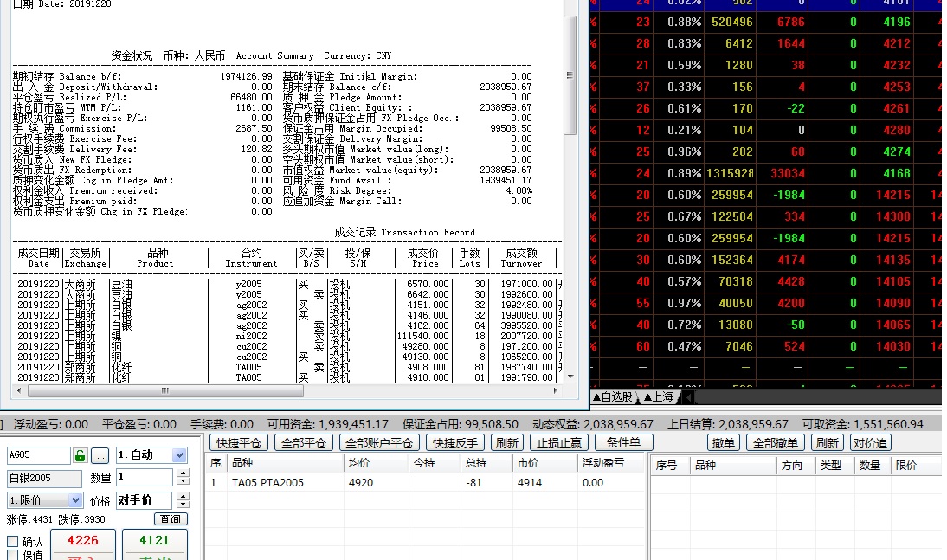Click the 总持 column header
Image resolution: width=947 pixels, height=560 pixels.
click(x=486, y=463)
